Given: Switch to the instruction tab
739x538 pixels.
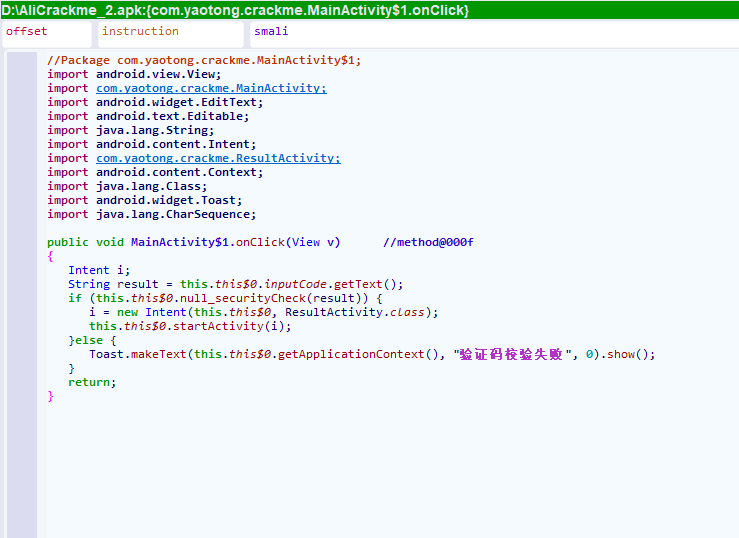Looking at the screenshot, I should (x=171, y=33).
